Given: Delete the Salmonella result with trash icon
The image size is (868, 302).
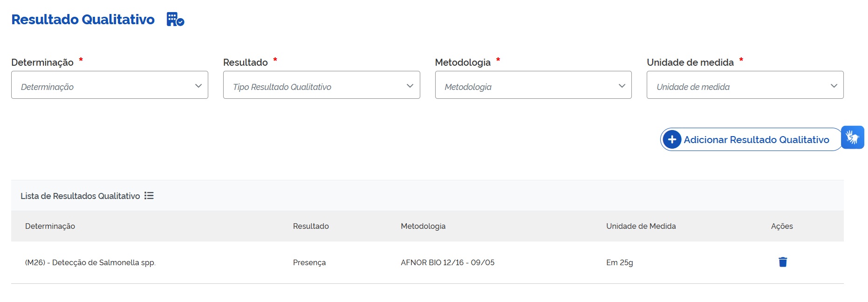Looking at the screenshot, I should point(783,262).
